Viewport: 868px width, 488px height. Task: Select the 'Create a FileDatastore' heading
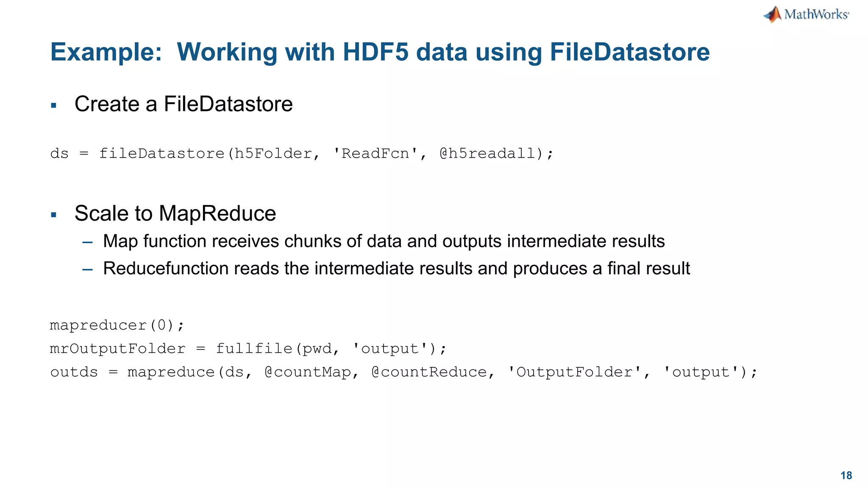[184, 104]
